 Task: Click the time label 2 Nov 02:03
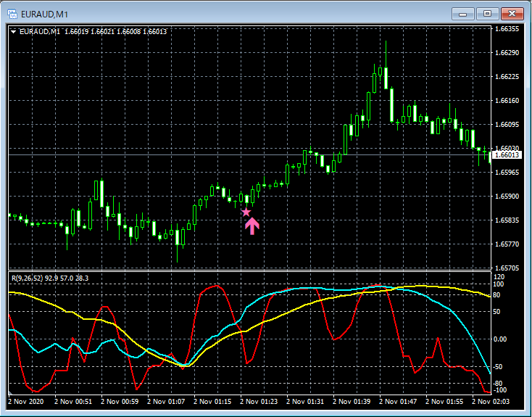click(491, 401)
